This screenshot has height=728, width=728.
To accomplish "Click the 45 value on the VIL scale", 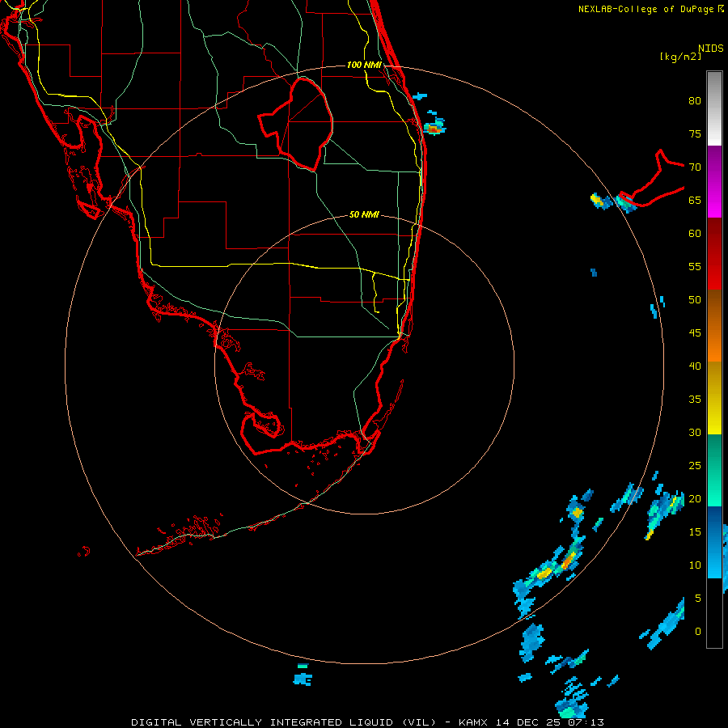I will 695,333.
